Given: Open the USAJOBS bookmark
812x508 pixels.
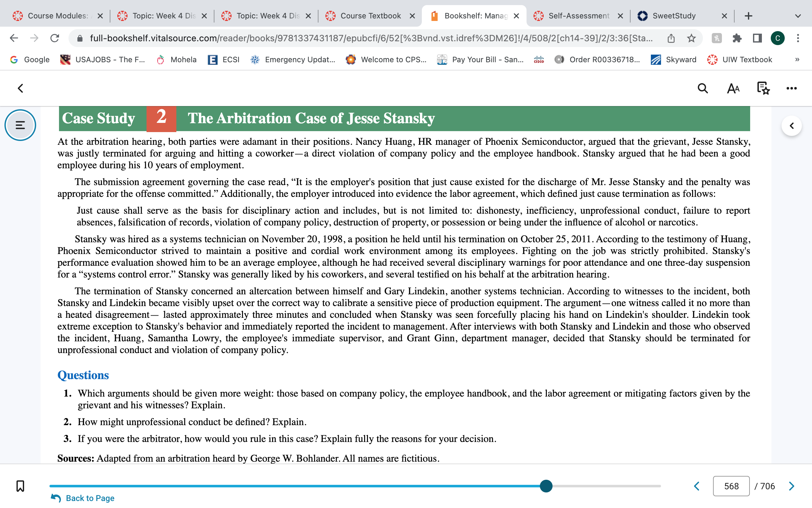Looking at the screenshot, I should [x=102, y=59].
